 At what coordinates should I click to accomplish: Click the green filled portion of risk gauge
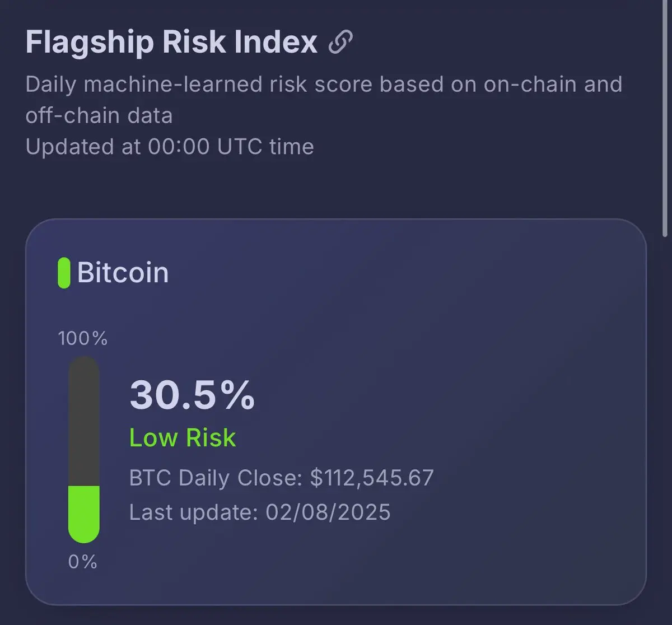(84, 514)
